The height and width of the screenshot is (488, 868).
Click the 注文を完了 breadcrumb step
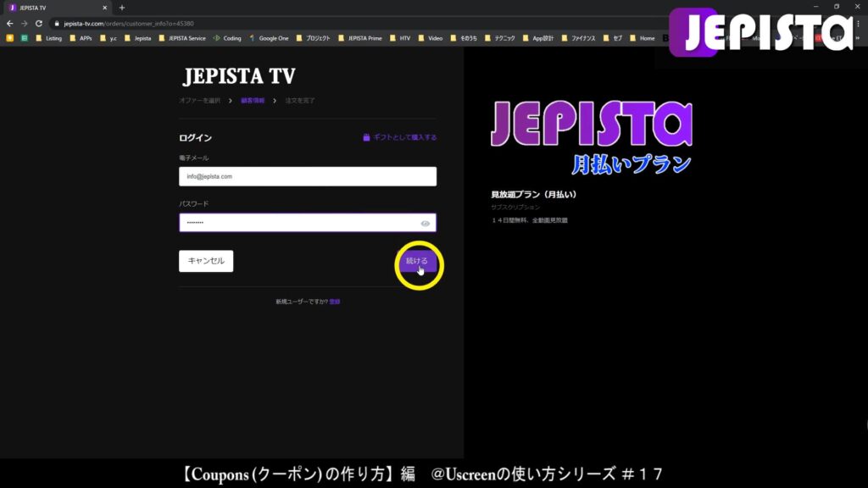(x=300, y=101)
